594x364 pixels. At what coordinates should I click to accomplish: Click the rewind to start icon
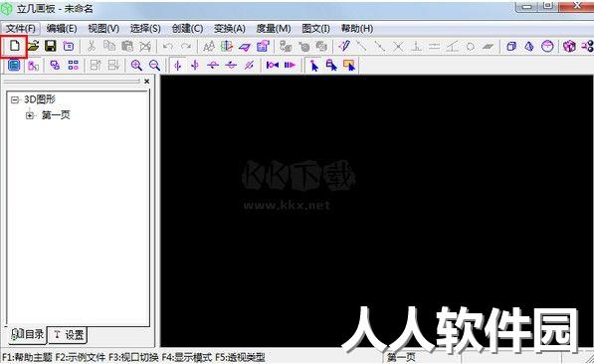pyautogui.click(x=272, y=66)
